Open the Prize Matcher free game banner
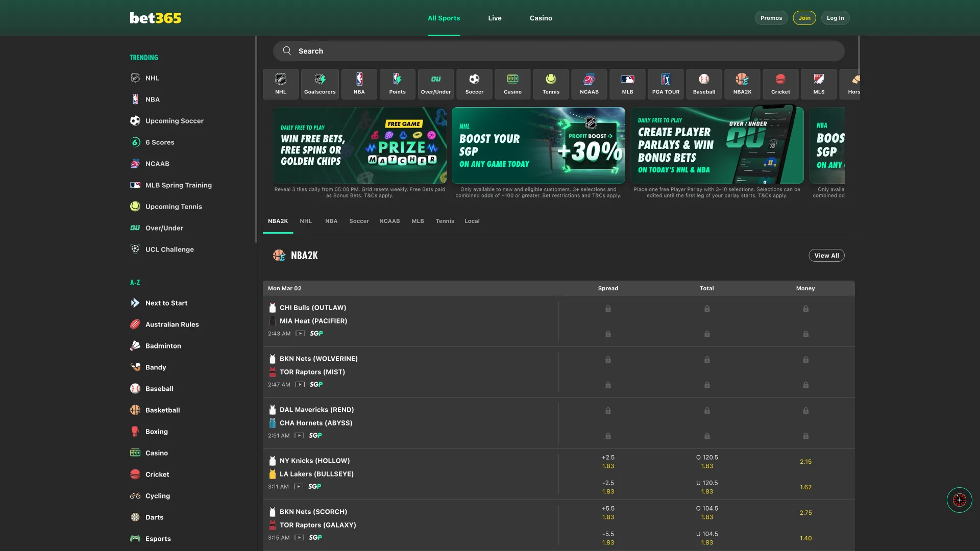The width and height of the screenshot is (980, 551). click(360, 145)
